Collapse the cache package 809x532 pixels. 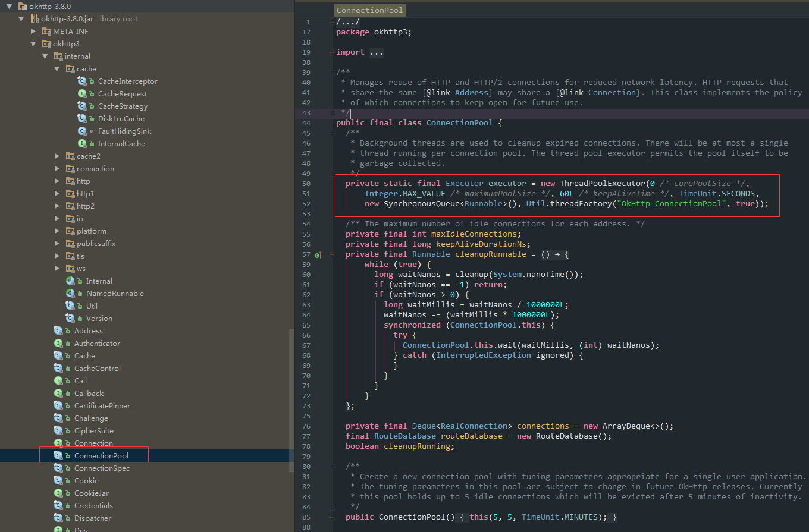(57, 69)
